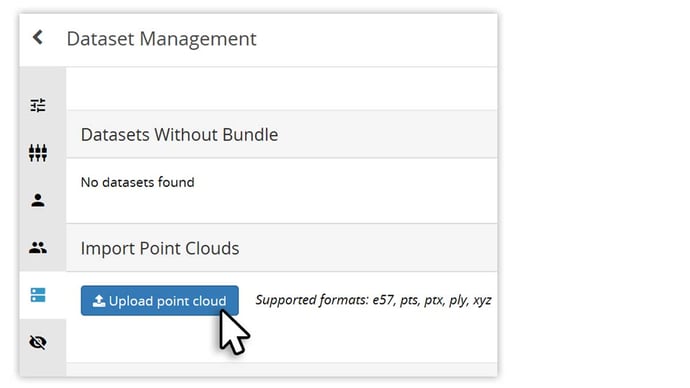This screenshot has height=388, width=690.
Task: Open the tune settings sliders sidebar icon
Action: click(x=38, y=105)
